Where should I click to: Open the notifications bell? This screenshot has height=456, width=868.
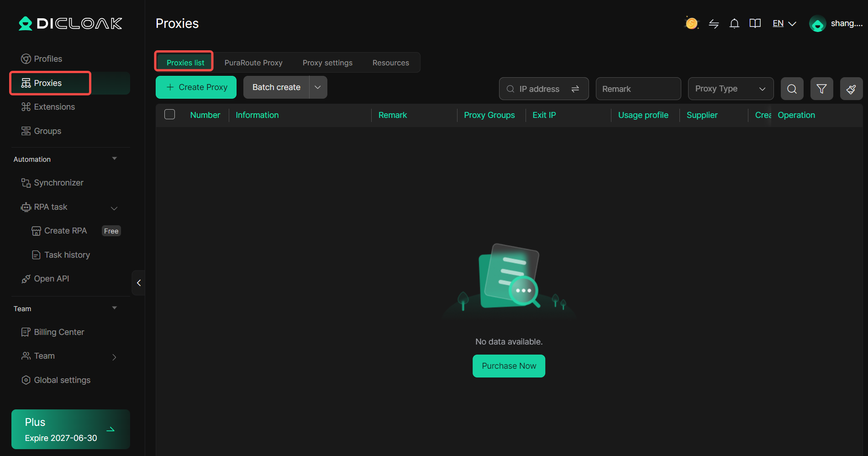(x=734, y=24)
